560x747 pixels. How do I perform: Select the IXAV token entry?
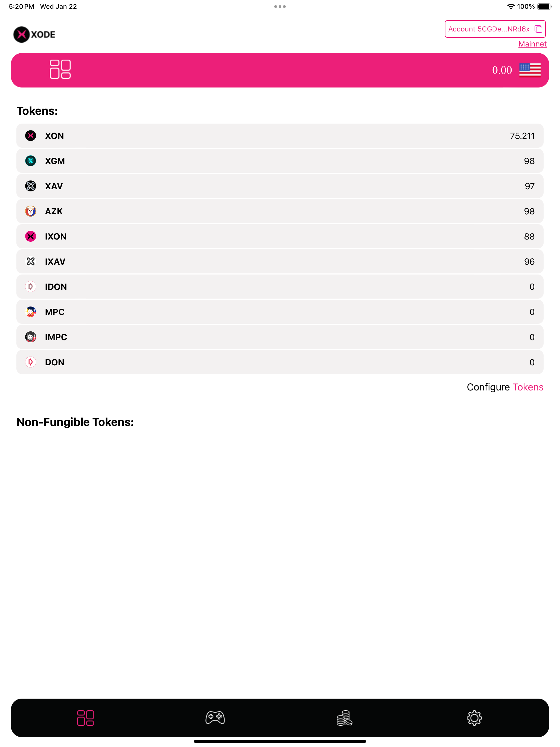pos(280,261)
